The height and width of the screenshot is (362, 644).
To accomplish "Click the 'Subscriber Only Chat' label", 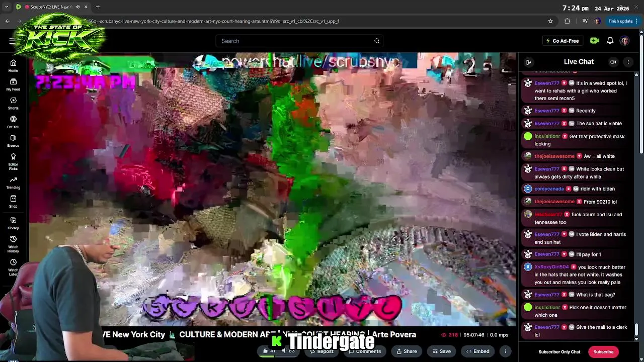I will 559,352.
